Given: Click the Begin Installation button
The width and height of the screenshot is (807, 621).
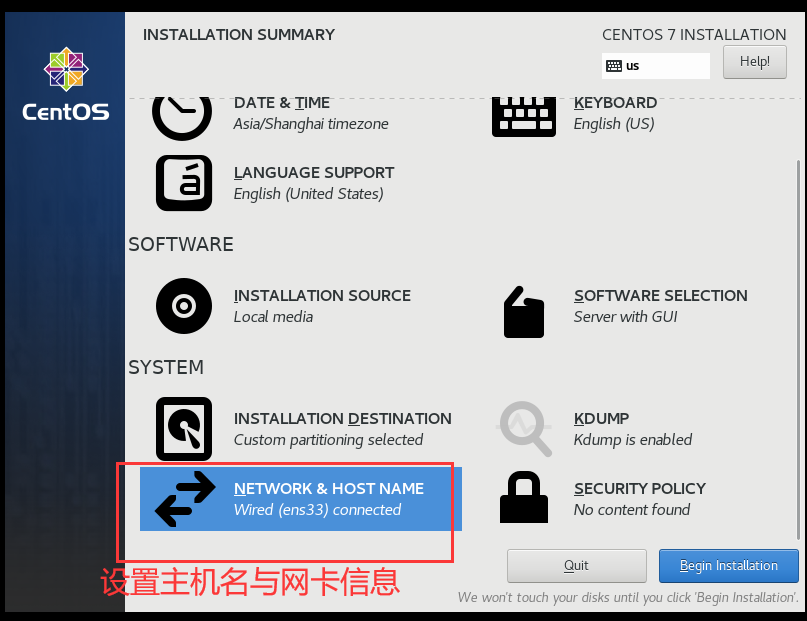Looking at the screenshot, I should point(729,565).
